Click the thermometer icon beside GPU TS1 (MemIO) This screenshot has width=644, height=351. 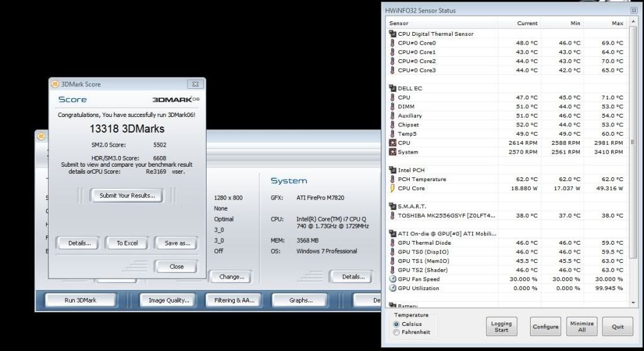pos(392,260)
